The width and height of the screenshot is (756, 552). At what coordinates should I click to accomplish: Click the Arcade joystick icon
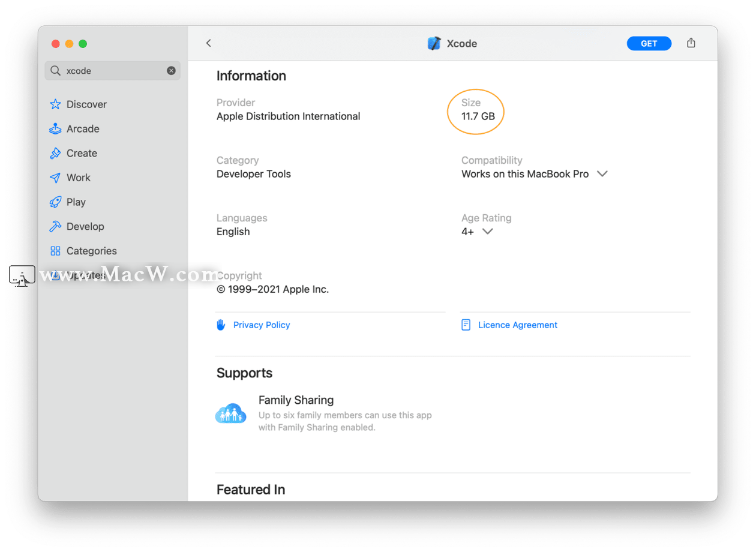55,129
